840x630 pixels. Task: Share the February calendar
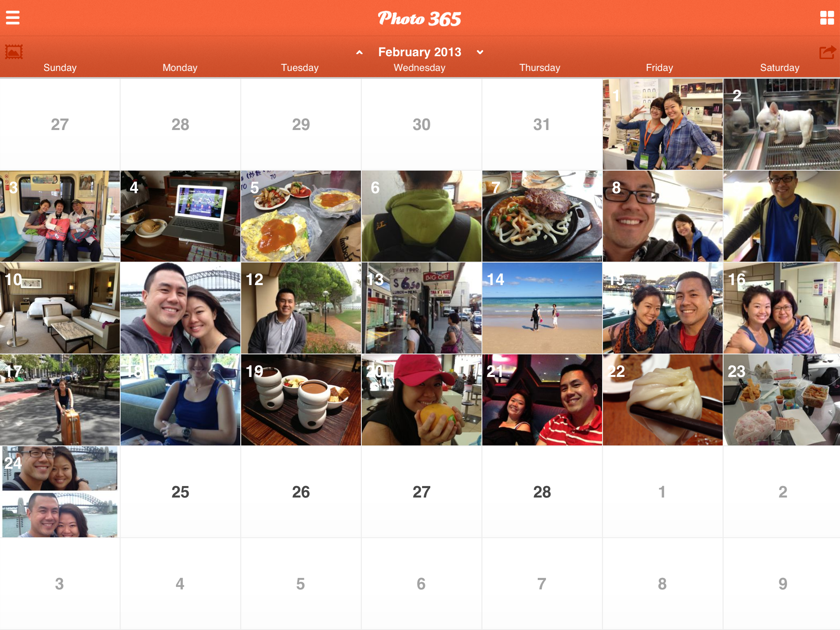[827, 52]
